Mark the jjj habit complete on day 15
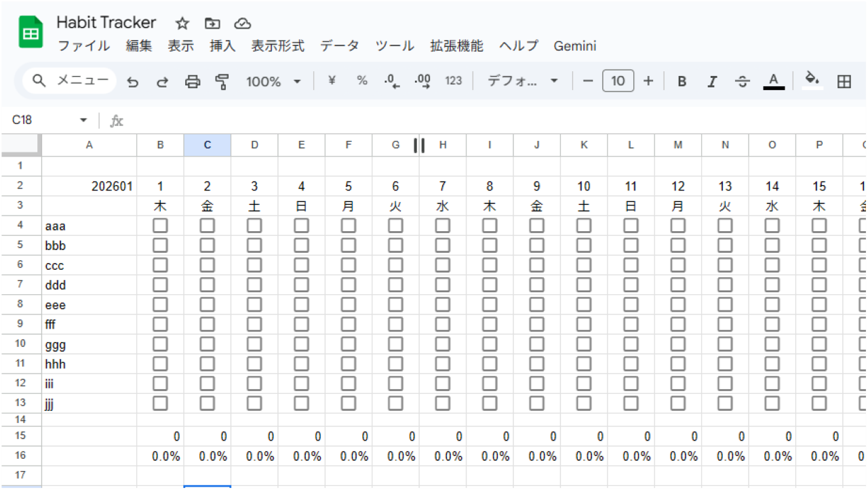This screenshot has height=490, width=868. point(818,403)
